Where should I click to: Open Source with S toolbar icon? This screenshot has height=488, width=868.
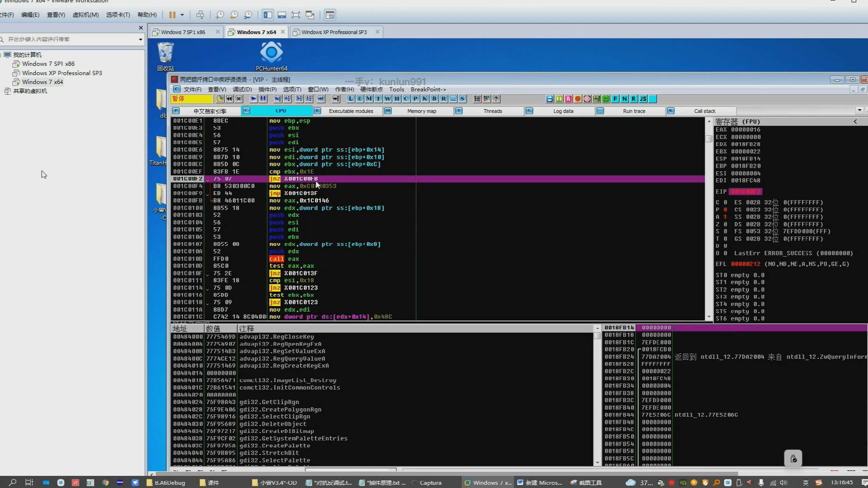pyautogui.click(x=462, y=99)
